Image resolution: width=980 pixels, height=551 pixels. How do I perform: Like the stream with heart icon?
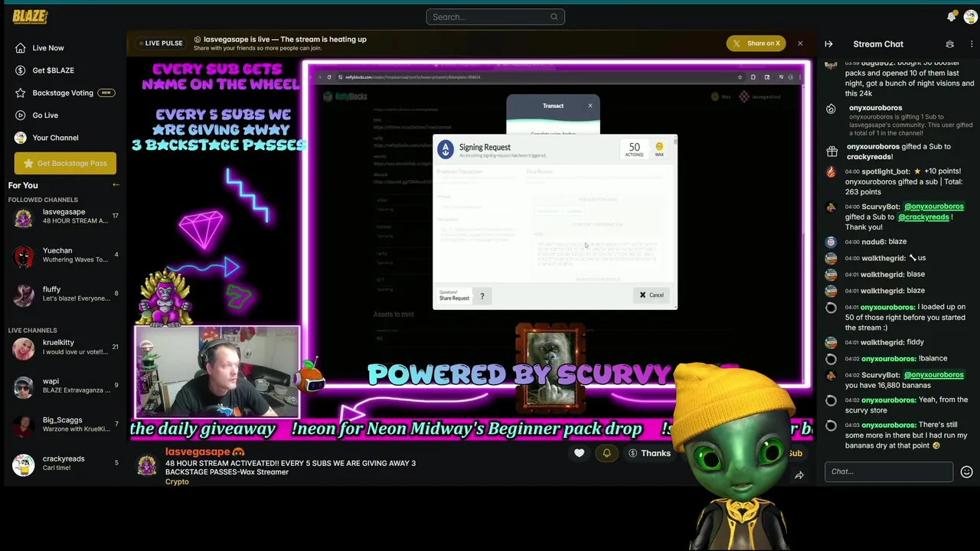[x=580, y=453]
